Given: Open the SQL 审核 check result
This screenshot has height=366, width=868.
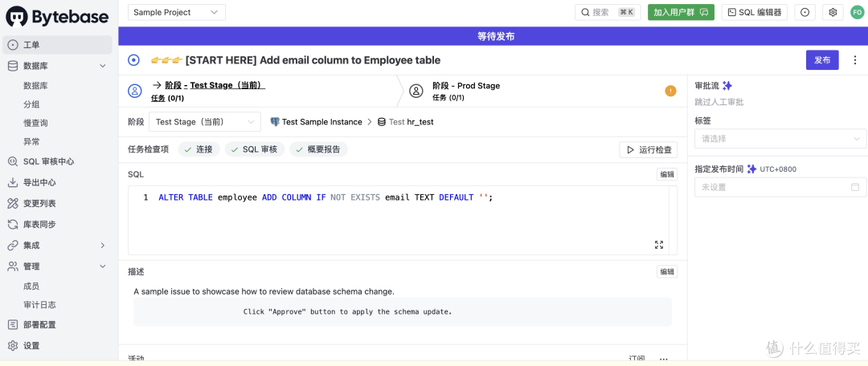Looking at the screenshot, I should pos(255,149).
